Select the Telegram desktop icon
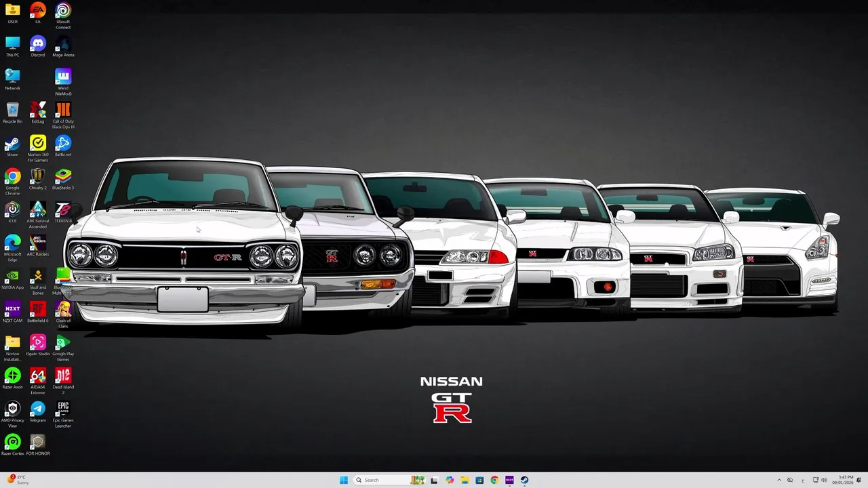This screenshot has height=488, width=868. [x=38, y=412]
